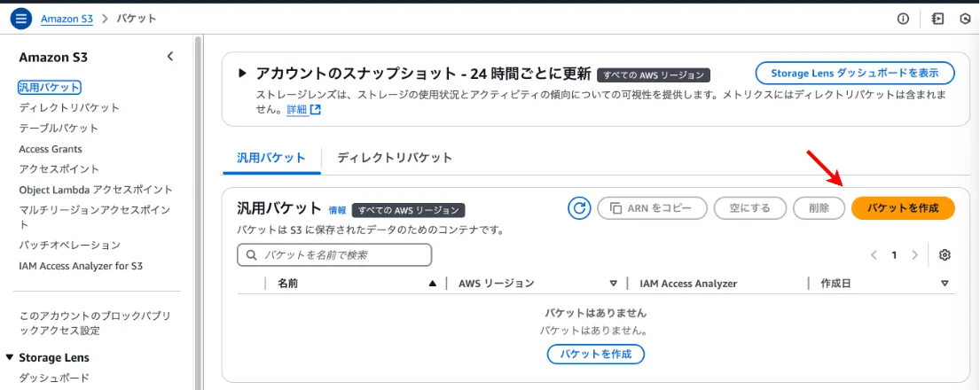Go to next page of buckets
This screenshot has height=390, width=980.
914,255
